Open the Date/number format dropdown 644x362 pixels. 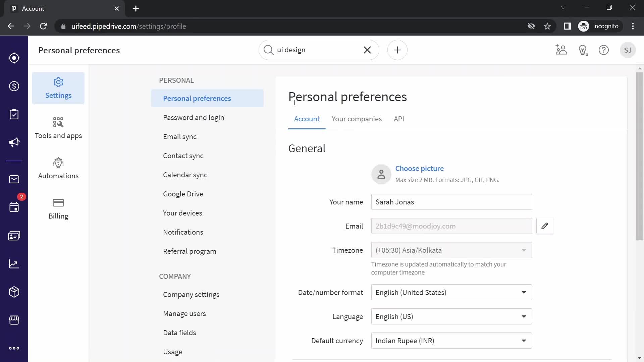451,292
